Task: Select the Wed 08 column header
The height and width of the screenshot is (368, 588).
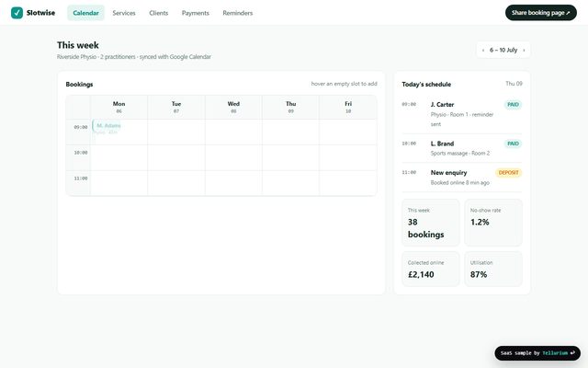Action: 233,107
